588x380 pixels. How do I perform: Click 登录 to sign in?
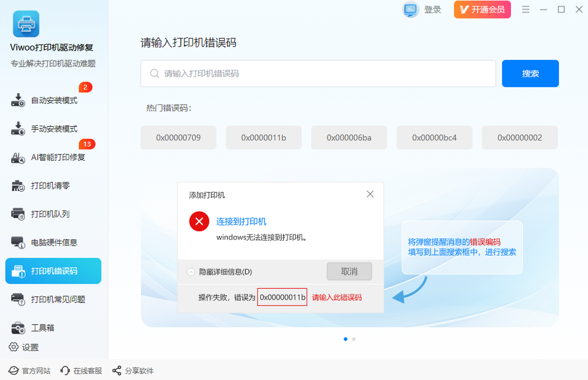(433, 10)
